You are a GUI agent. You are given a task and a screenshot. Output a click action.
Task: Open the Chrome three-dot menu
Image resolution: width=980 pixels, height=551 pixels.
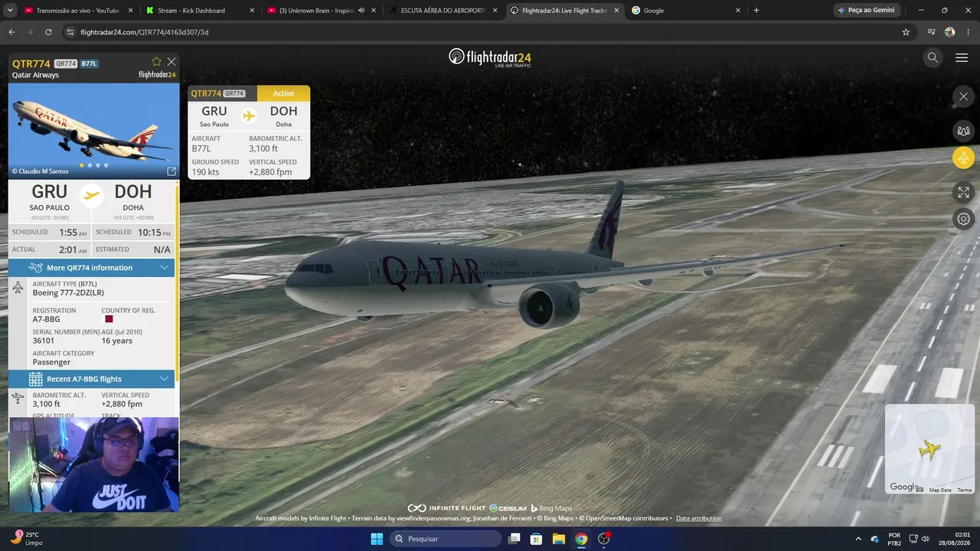(969, 32)
